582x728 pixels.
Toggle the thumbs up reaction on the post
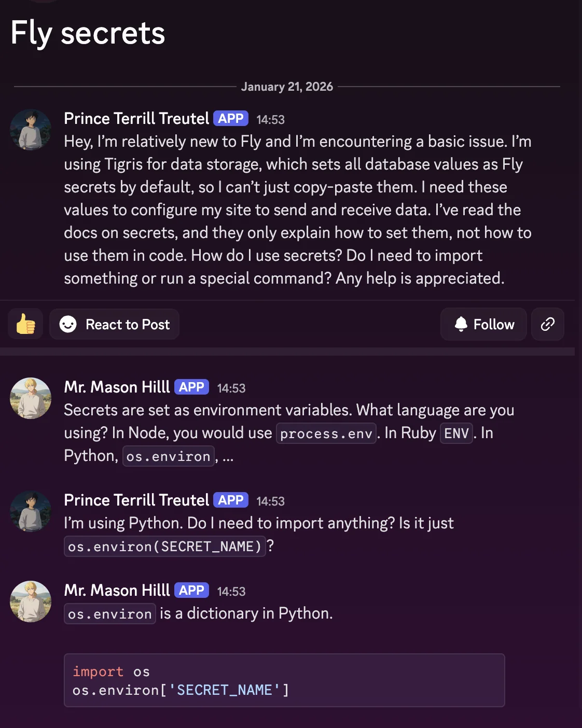(x=25, y=324)
